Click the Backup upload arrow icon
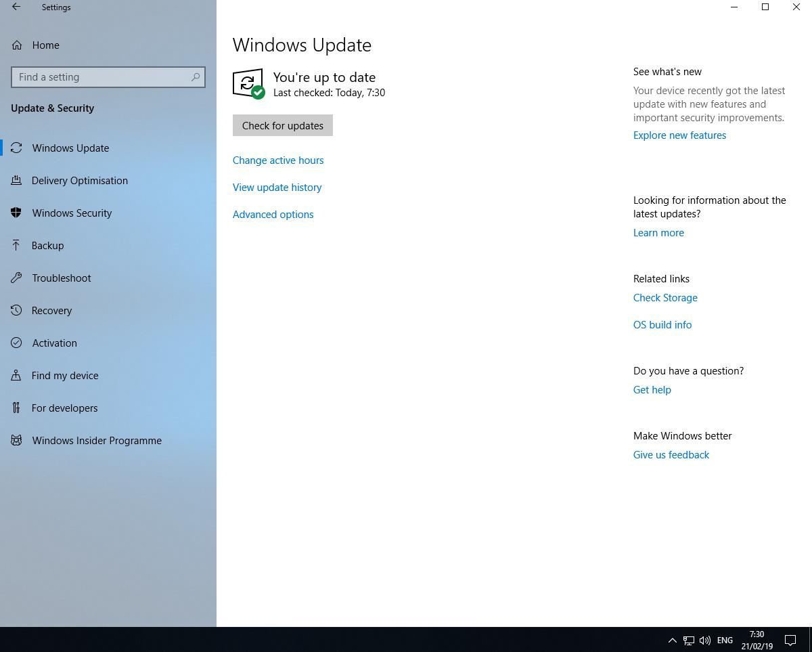This screenshot has width=812, height=652. point(17,245)
